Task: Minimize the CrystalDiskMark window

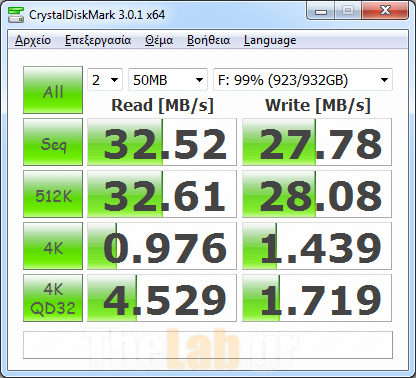Action: tap(321, 11)
